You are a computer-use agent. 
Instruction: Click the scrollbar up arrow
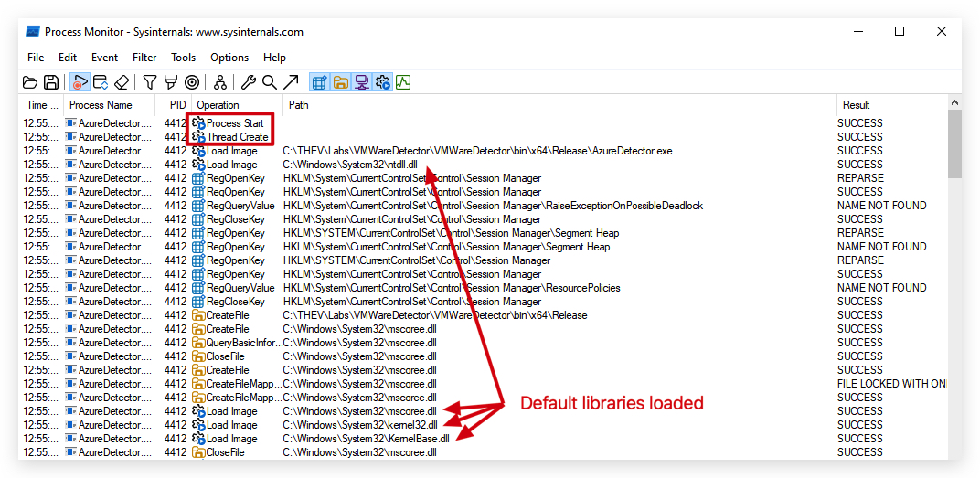[954, 102]
